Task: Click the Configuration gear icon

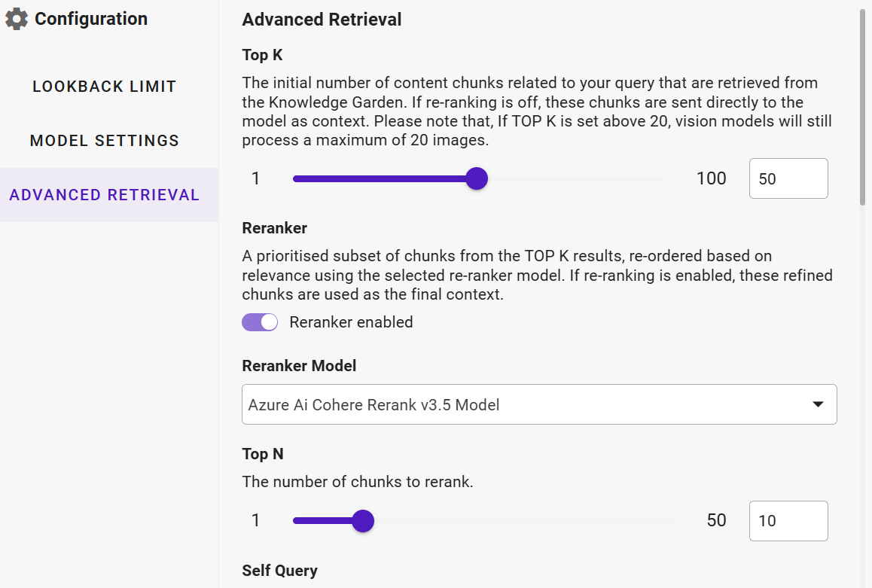Action: click(x=17, y=19)
